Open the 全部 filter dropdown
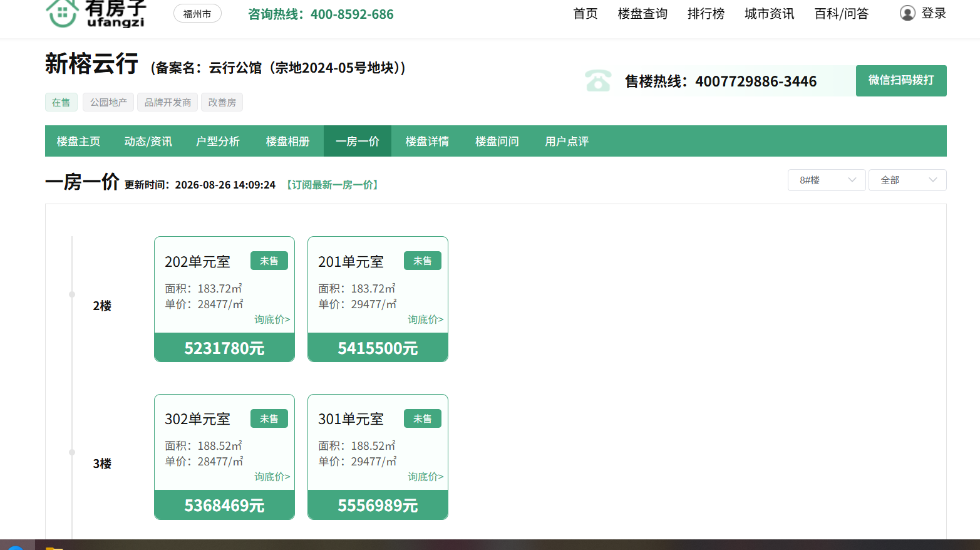Screen dimensions: 980x550 (907, 180)
